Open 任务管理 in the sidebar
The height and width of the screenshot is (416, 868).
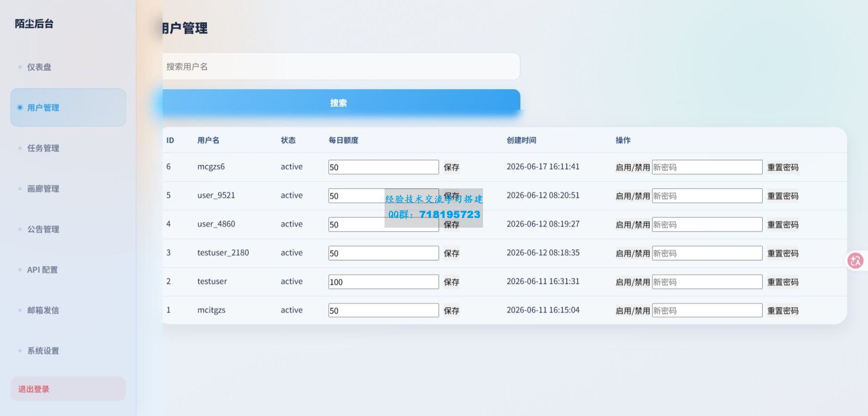tap(68, 148)
